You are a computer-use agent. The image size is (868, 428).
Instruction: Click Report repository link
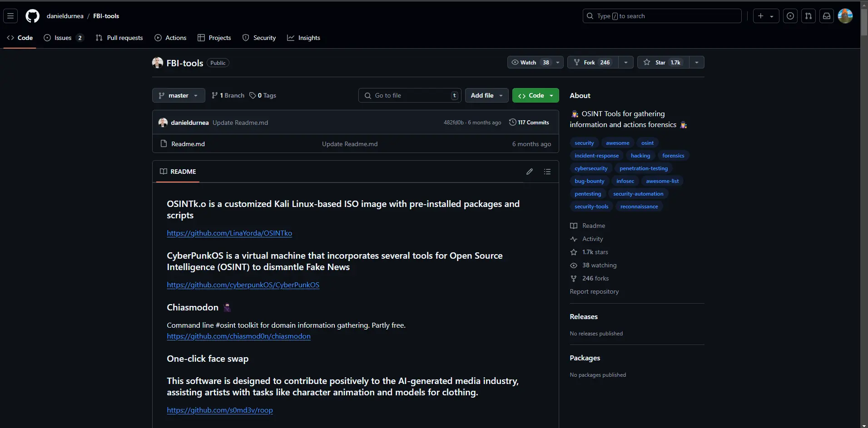pos(594,291)
